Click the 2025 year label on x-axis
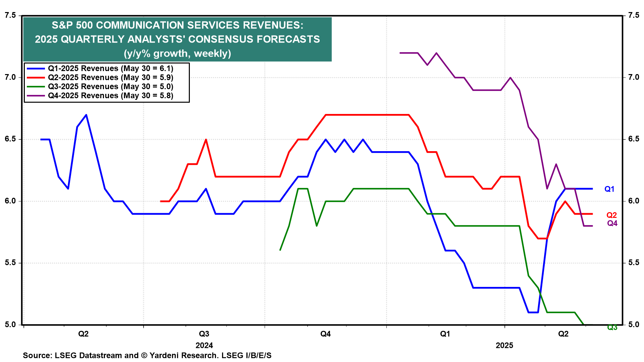The height and width of the screenshot is (362, 644). click(x=504, y=345)
